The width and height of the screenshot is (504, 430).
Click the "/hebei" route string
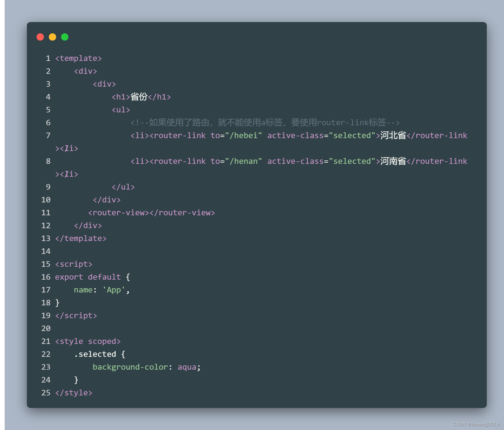coord(244,135)
